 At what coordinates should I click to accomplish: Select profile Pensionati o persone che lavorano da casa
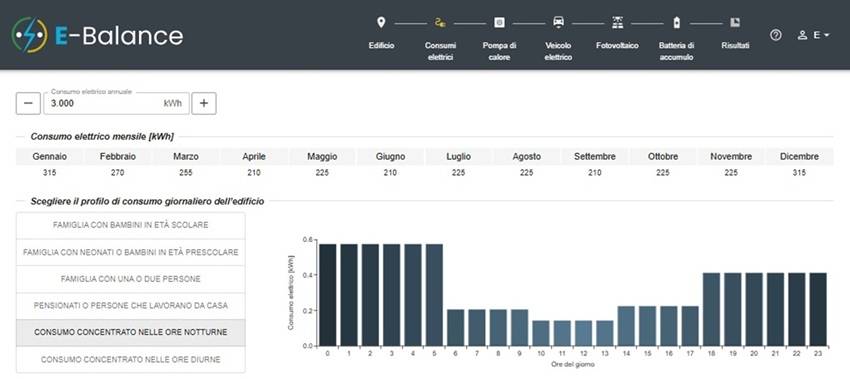pyautogui.click(x=131, y=306)
